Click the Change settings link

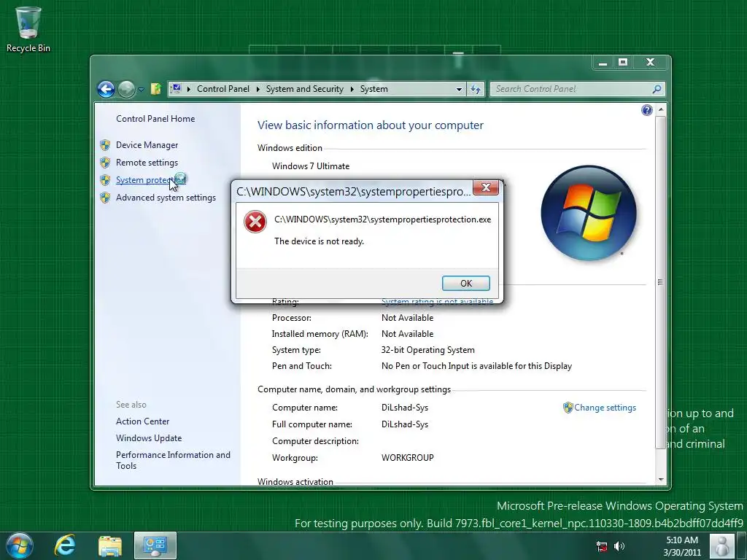coord(605,408)
